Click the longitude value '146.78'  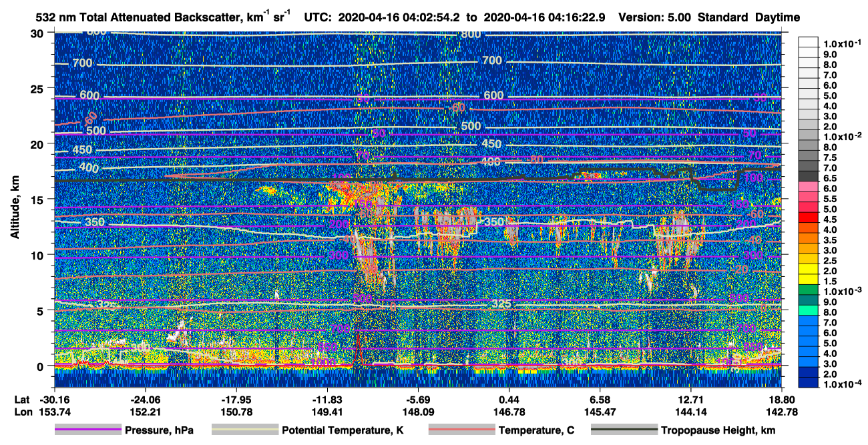(x=509, y=412)
